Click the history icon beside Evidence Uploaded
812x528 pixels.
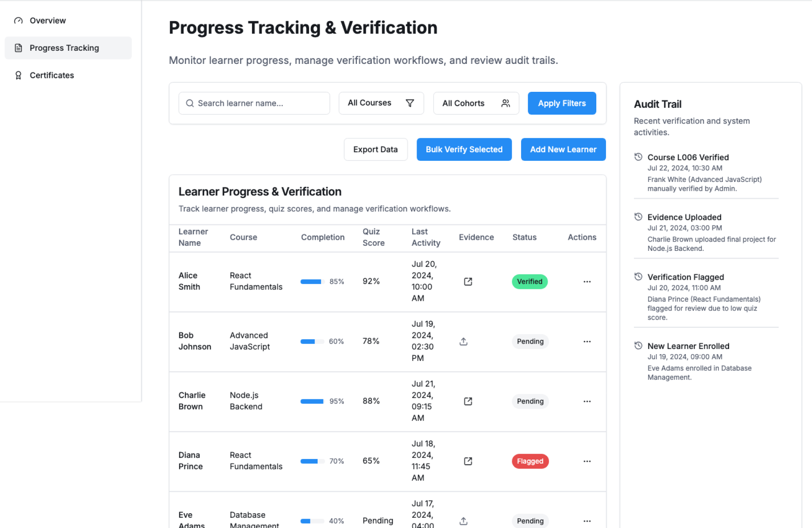coord(638,217)
